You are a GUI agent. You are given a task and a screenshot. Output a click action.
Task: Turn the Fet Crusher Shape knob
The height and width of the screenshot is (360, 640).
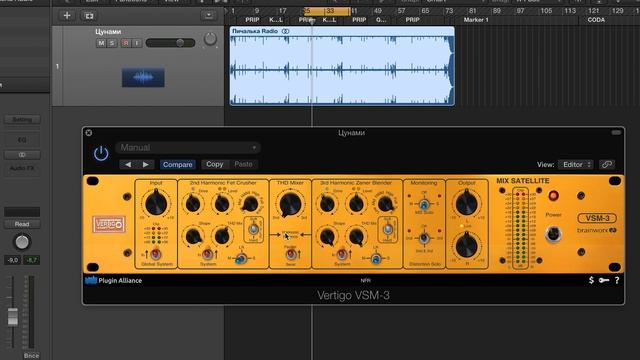(x=193, y=236)
